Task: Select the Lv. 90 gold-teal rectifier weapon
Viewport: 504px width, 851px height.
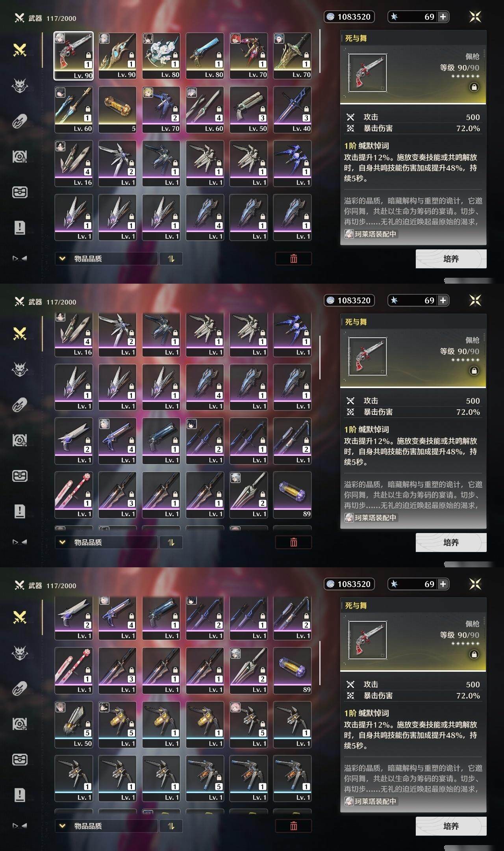Action: 117,56
